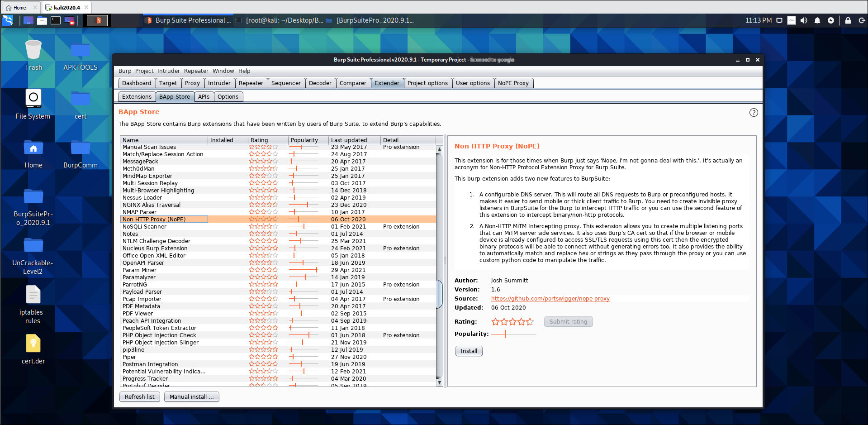Switch to the root@kali terminal taskbar window

tap(280, 20)
